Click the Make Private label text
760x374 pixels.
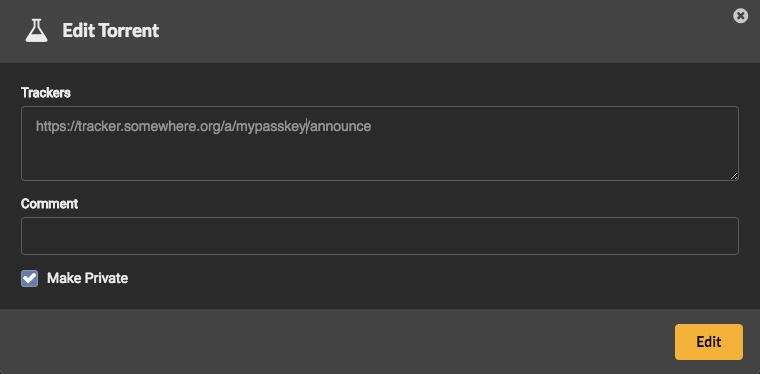(x=87, y=278)
